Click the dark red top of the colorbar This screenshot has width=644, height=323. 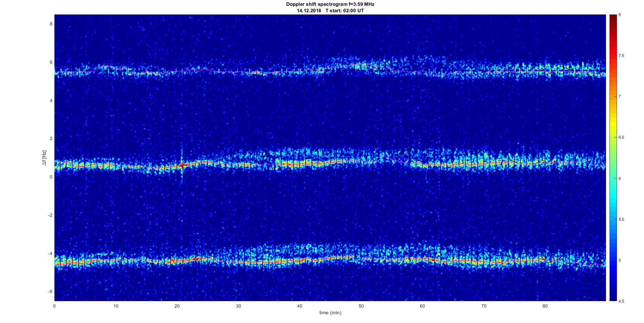click(613, 18)
